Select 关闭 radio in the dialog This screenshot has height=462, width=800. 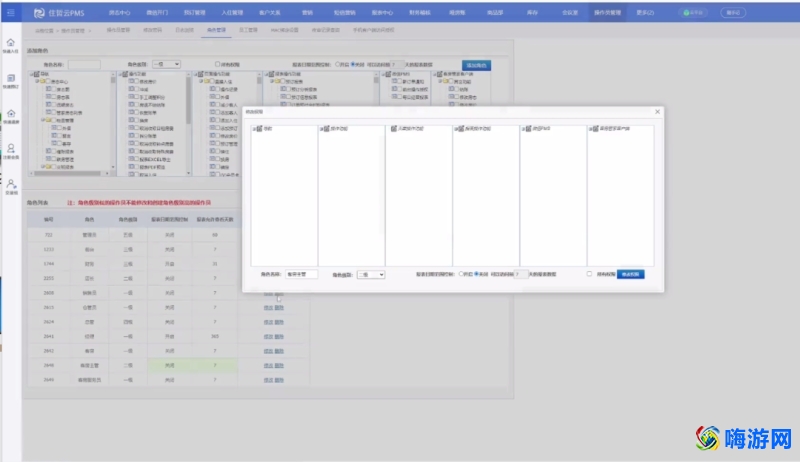tap(477, 274)
